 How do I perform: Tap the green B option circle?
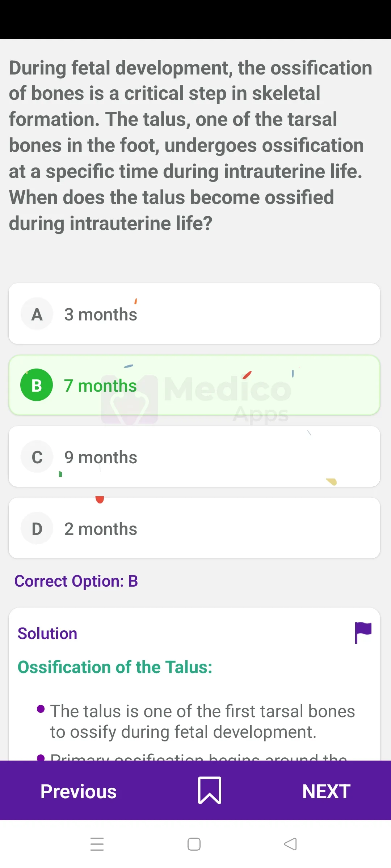(x=37, y=385)
